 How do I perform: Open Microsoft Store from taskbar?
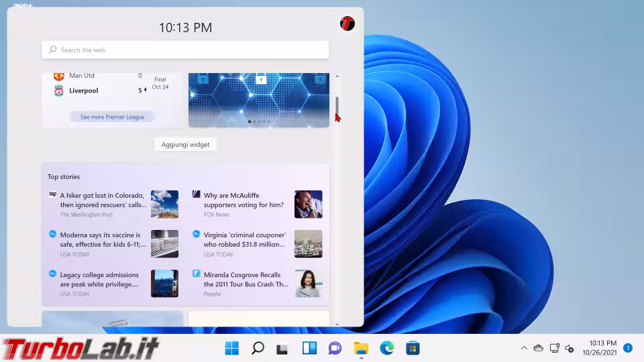[413, 348]
